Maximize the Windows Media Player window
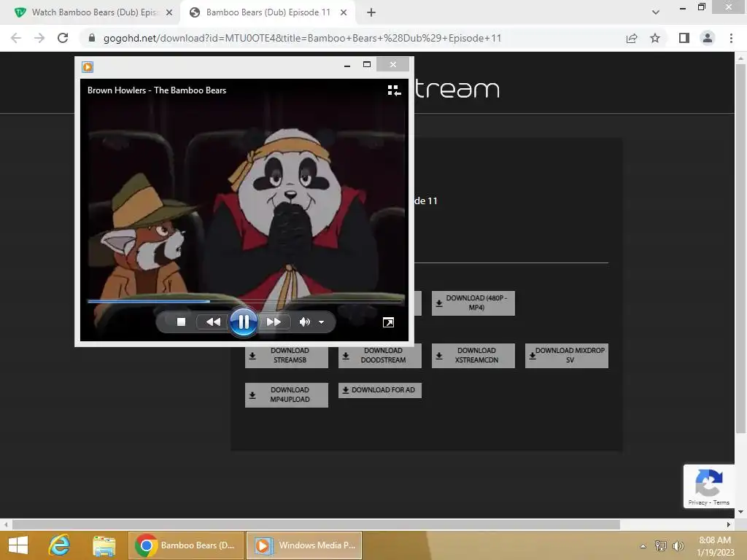Screen dimensions: 747x560 (367, 64)
